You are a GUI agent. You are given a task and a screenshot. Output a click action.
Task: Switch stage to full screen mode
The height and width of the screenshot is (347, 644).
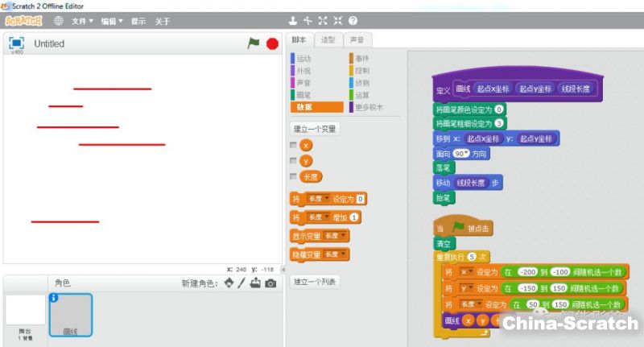pyautogui.click(x=16, y=43)
